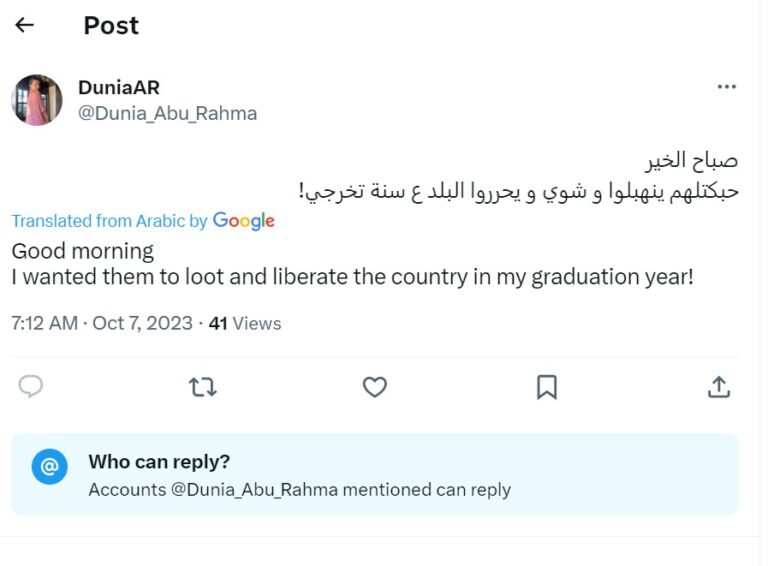Bookmark this post
The width and height of the screenshot is (768, 566).
[x=546, y=387]
